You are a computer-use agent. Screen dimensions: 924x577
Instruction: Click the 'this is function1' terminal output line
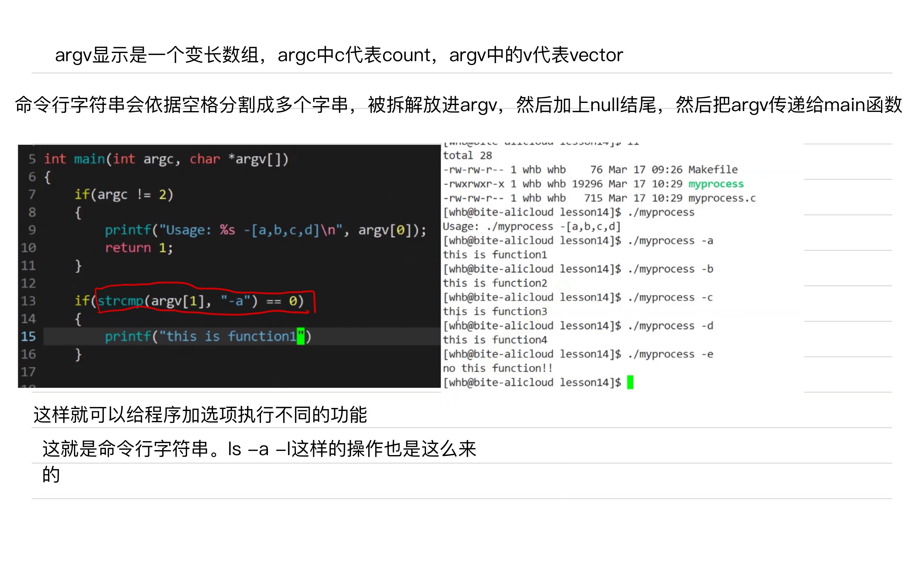[x=495, y=255]
